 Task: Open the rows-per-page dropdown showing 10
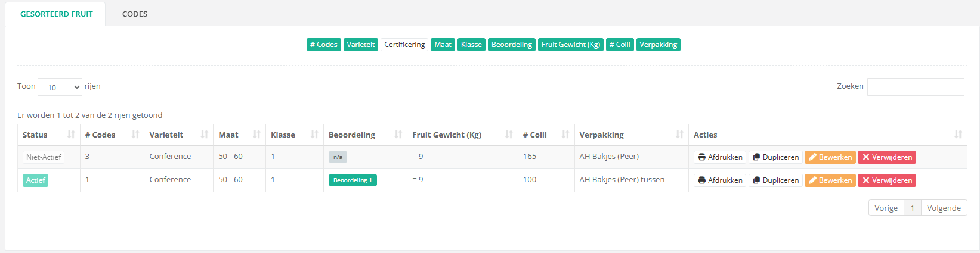(60, 87)
